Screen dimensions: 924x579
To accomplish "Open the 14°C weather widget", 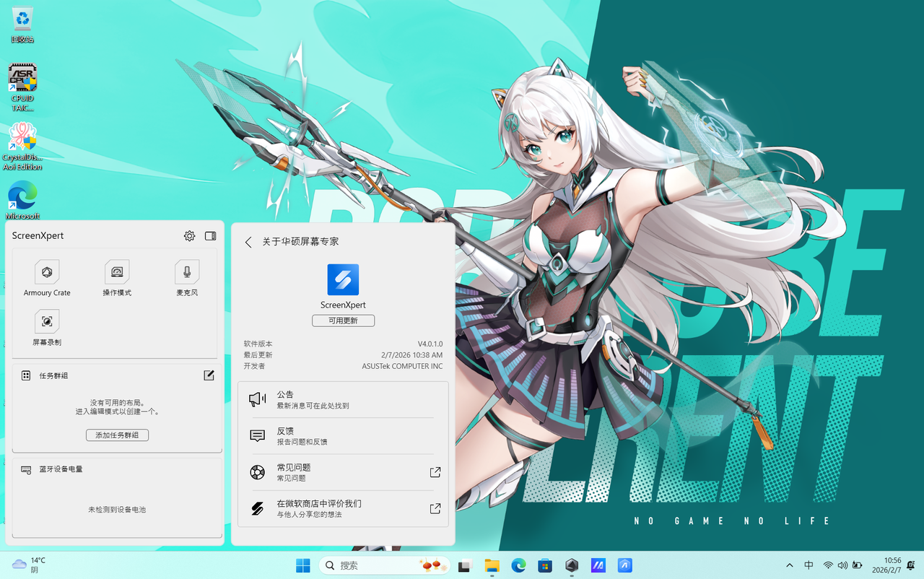I will tap(29, 565).
